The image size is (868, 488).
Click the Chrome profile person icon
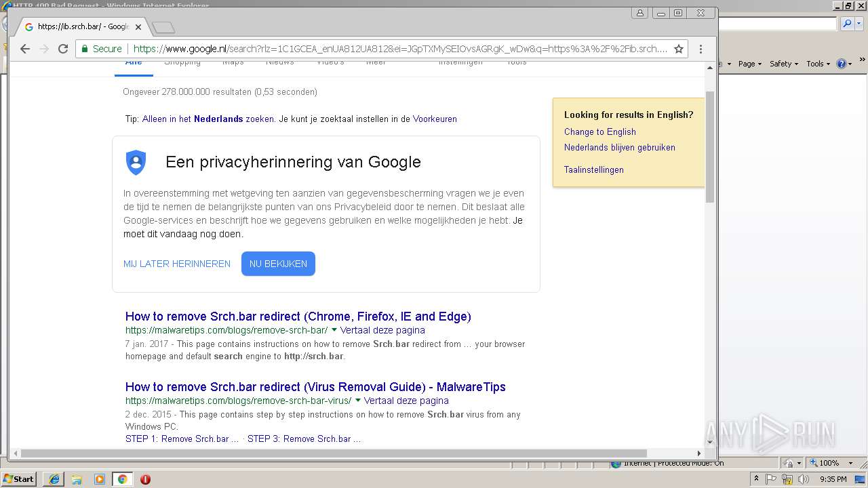tap(639, 13)
